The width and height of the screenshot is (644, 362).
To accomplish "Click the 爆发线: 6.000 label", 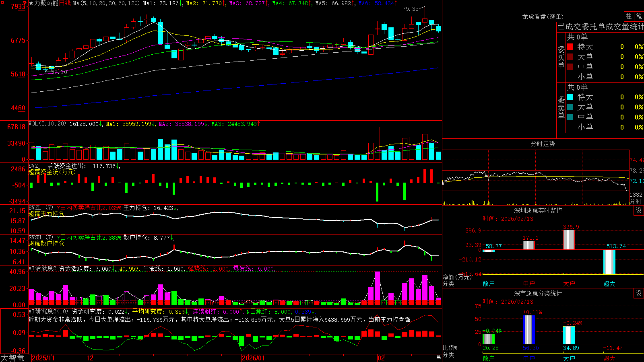I will [x=254, y=268].
